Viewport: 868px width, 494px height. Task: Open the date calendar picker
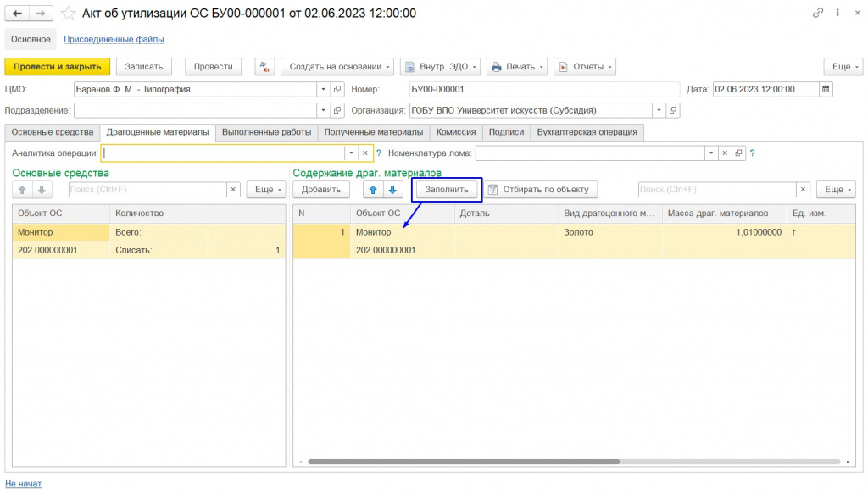pos(826,89)
